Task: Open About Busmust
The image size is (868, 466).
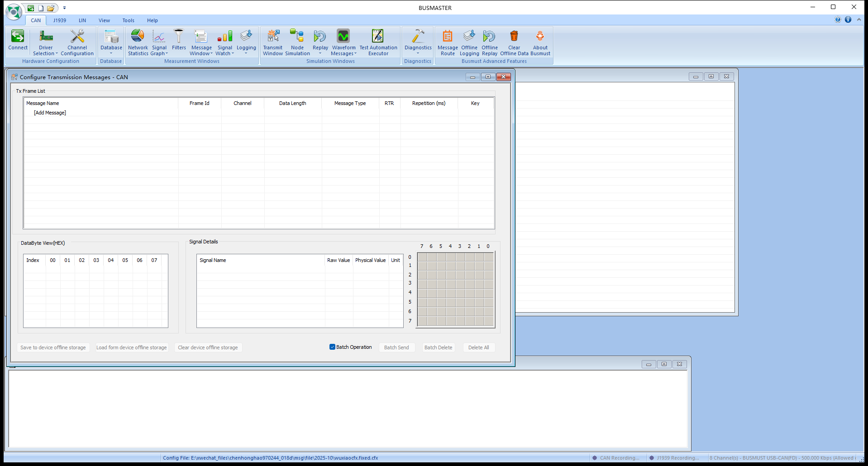Action: (540, 42)
